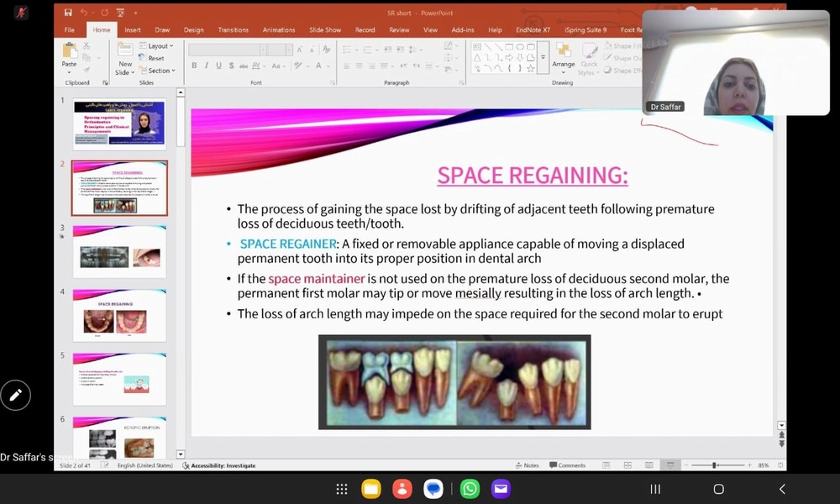Toggle Bold formatting in Font group
Image resolution: width=840 pixels, height=504 pixels.
tap(194, 66)
